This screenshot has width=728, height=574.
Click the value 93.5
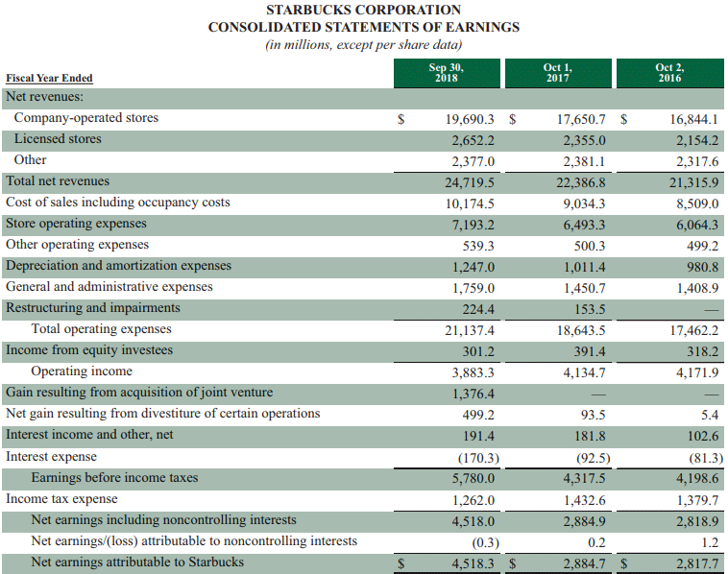[593, 416]
